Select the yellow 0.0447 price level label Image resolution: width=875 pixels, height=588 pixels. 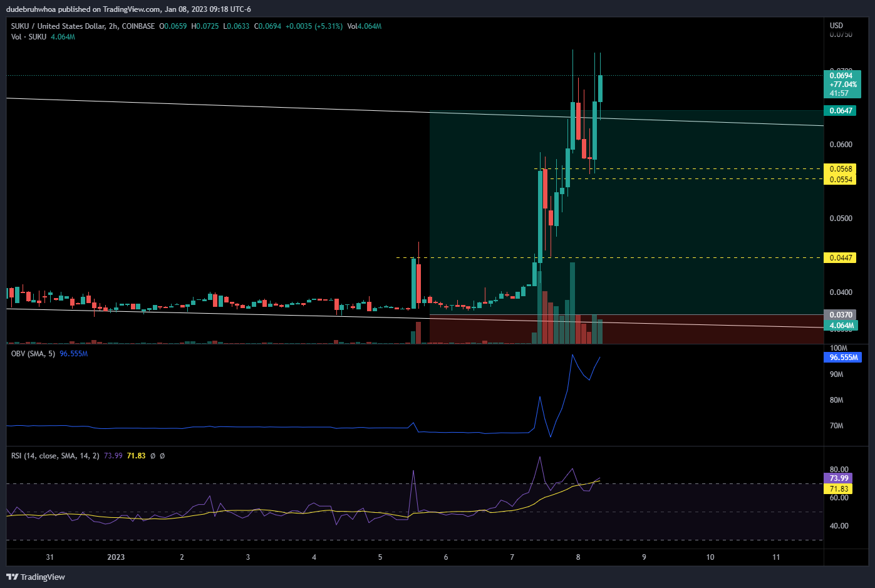click(x=841, y=258)
